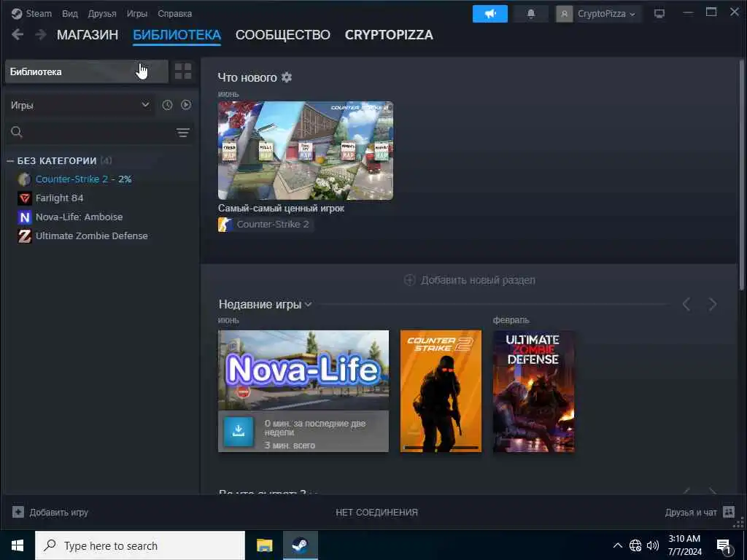Open Друзья и чат text button
The image size is (747, 560).
tap(691, 513)
